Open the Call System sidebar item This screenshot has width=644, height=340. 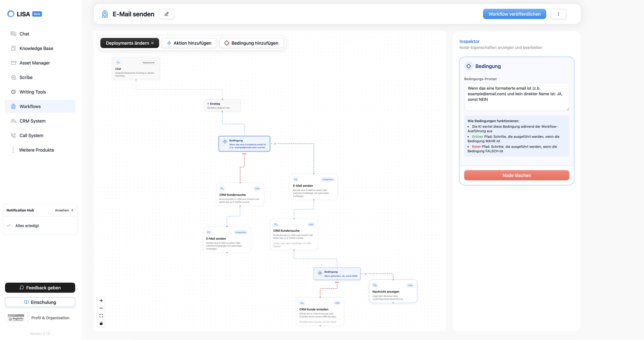[31, 136]
